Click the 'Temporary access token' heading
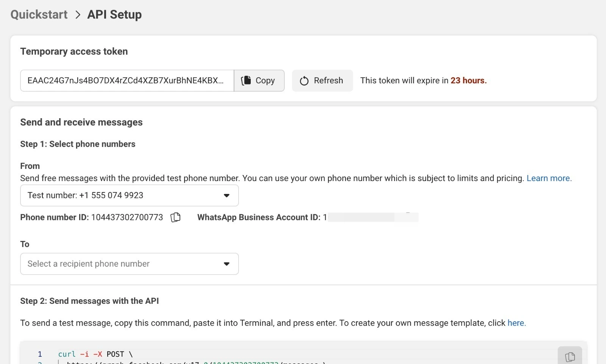 click(x=74, y=52)
